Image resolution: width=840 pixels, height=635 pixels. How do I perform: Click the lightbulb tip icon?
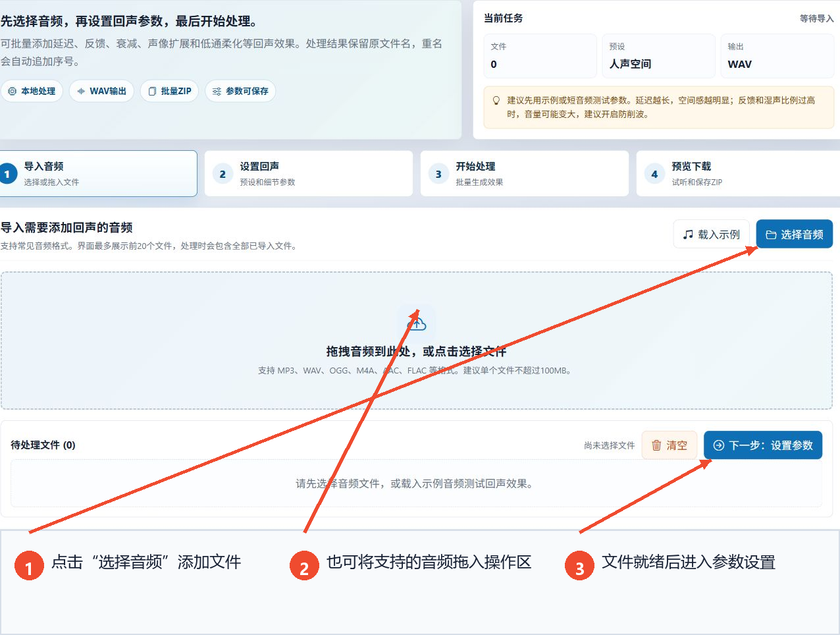coord(496,101)
